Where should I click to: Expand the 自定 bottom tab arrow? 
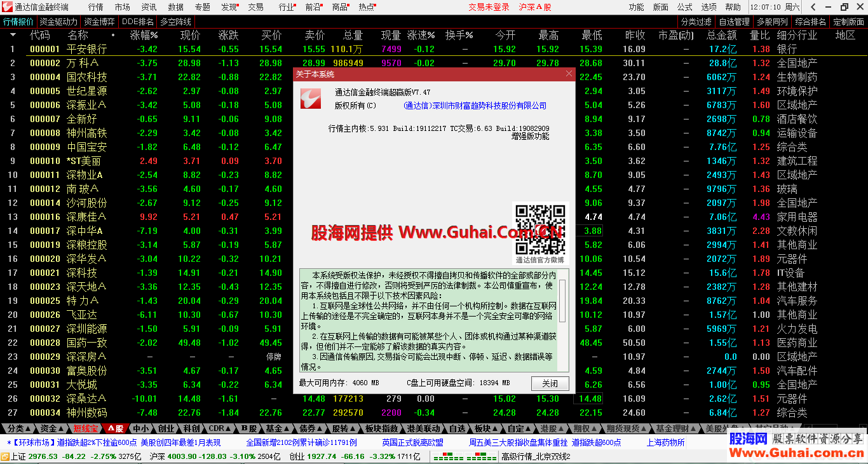point(527,428)
